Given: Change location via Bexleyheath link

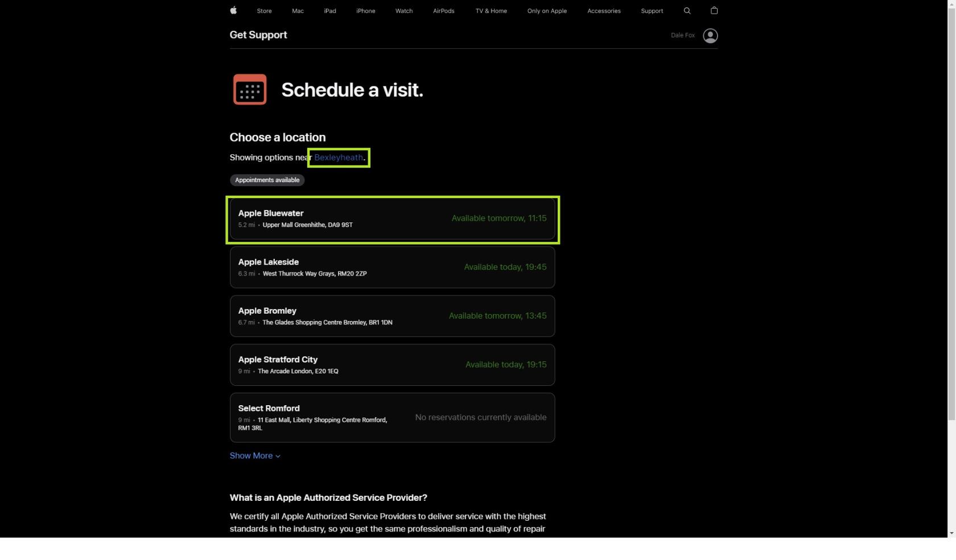Looking at the screenshot, I should [x=339, y=158].
